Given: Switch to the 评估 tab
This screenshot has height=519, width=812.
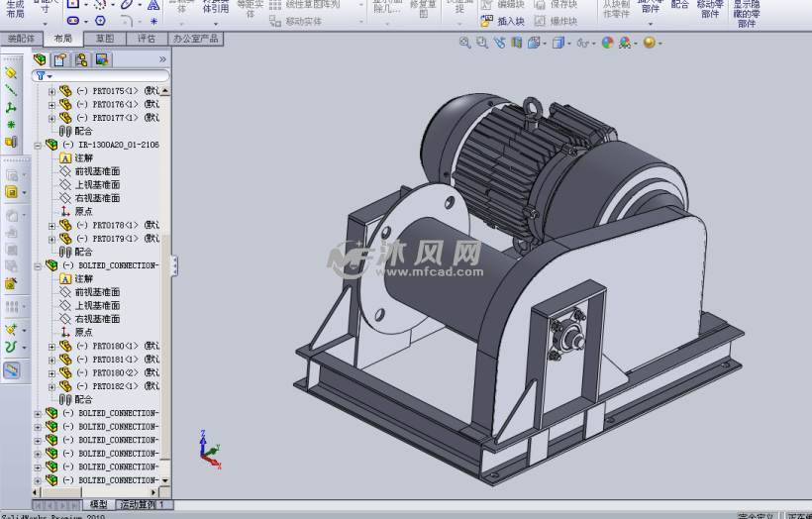Looking at the screenshot, I should click(x=148, y=39).
